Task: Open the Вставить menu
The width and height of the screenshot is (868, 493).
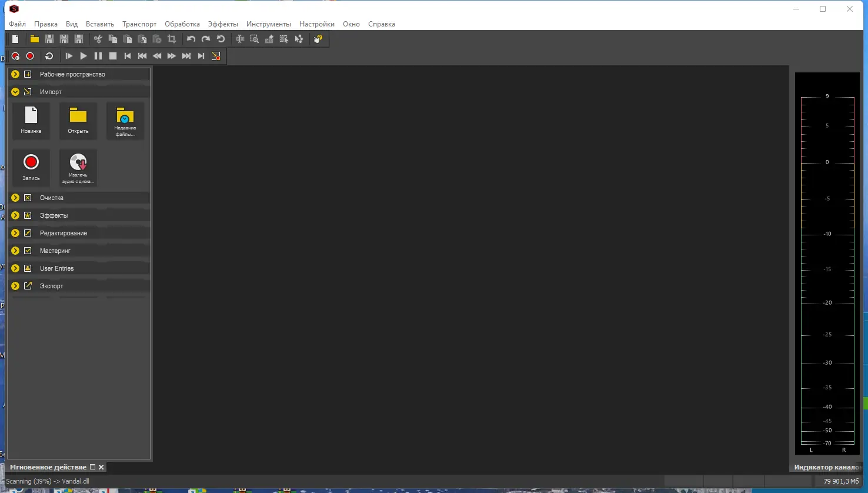Action: (x=100, y=24)
